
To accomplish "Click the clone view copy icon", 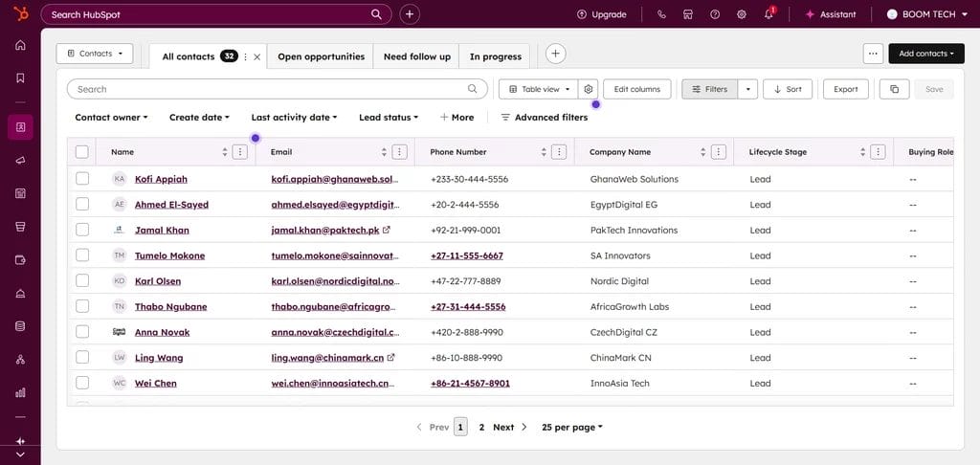I will click(x=895, y=89).
